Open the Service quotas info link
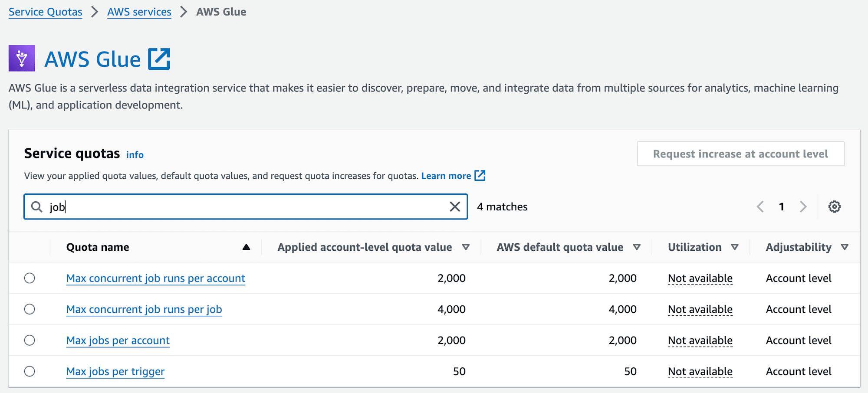The image size is (868, 393). pos(135,155)
